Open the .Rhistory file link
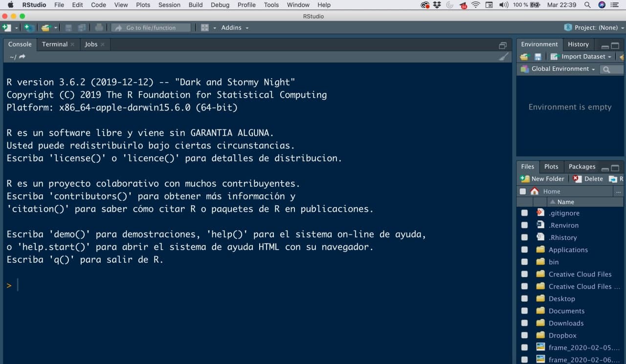The image size is (626, 364). [562, 238]
